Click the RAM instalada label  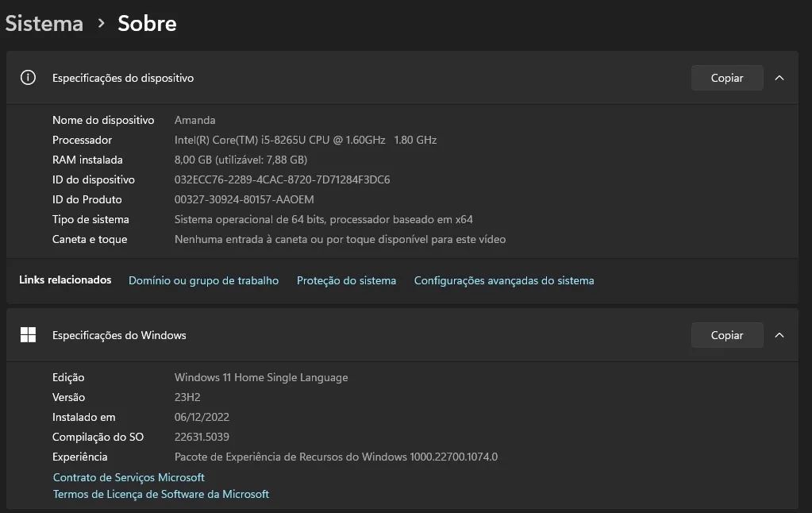coord(87,160)
